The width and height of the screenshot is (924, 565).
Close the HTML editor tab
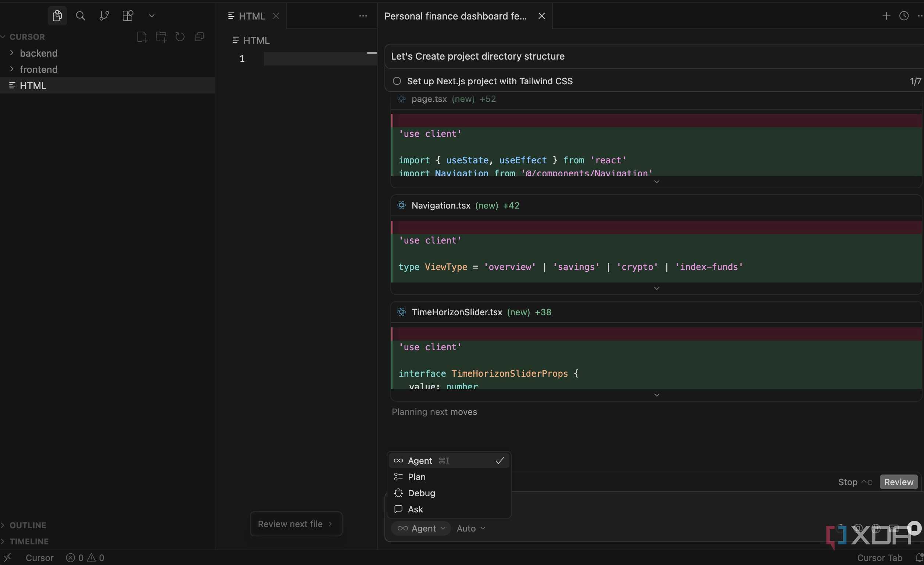point(276,16)
